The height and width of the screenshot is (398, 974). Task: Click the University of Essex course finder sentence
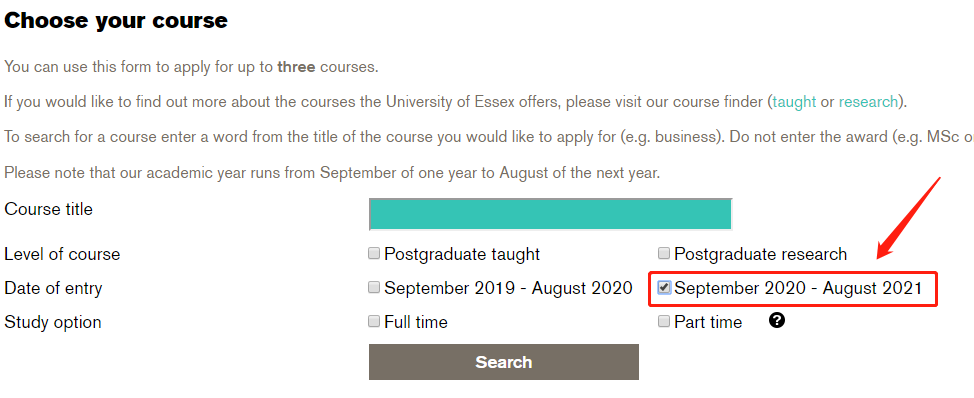(456, 102)
